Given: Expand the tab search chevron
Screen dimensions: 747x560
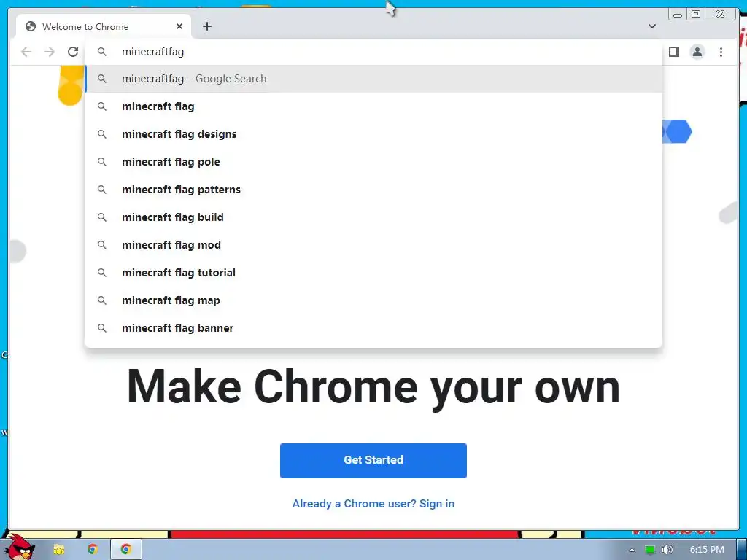Looking at the screenshot, I should [x=651, y=26].
